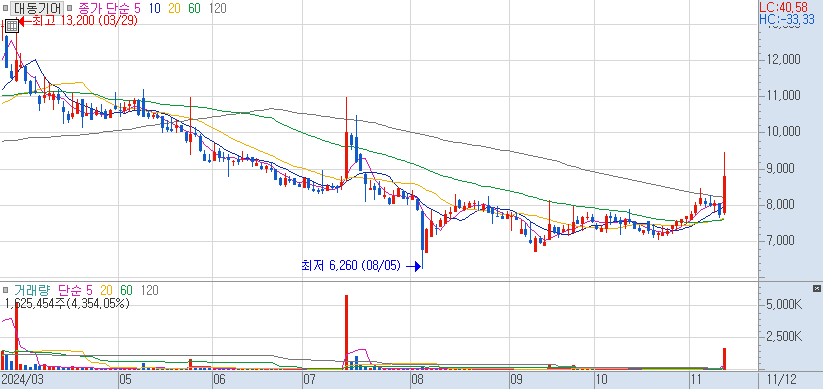Click the 1,625,454주(4,354.05%) volume readout
The image size is (823, 389).
[x=67, y=303]
